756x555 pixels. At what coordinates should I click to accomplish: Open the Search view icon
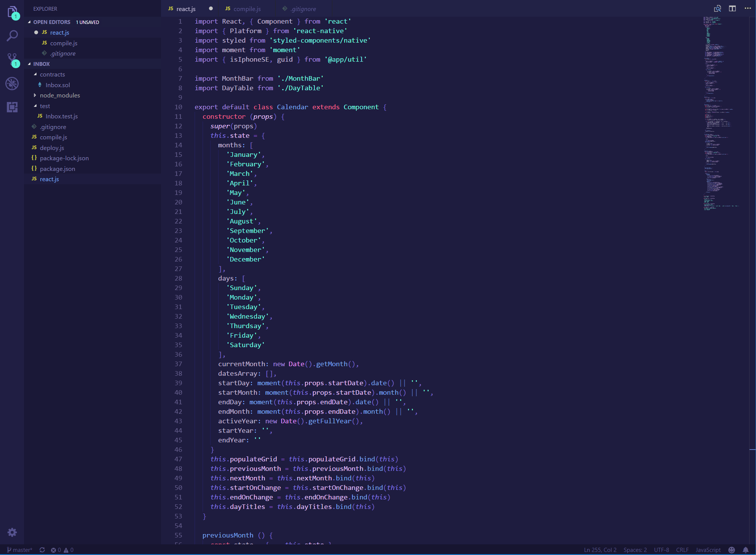click(x=12, y=36)
